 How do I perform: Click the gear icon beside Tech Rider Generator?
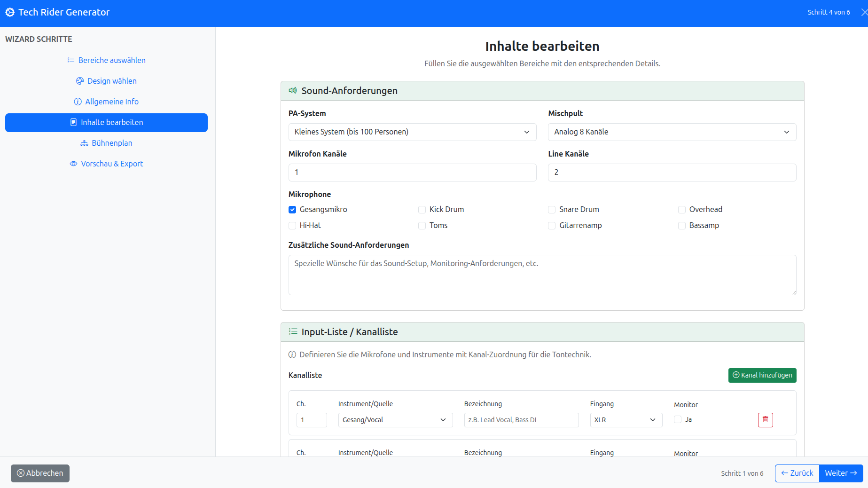[x=10, y=12]
